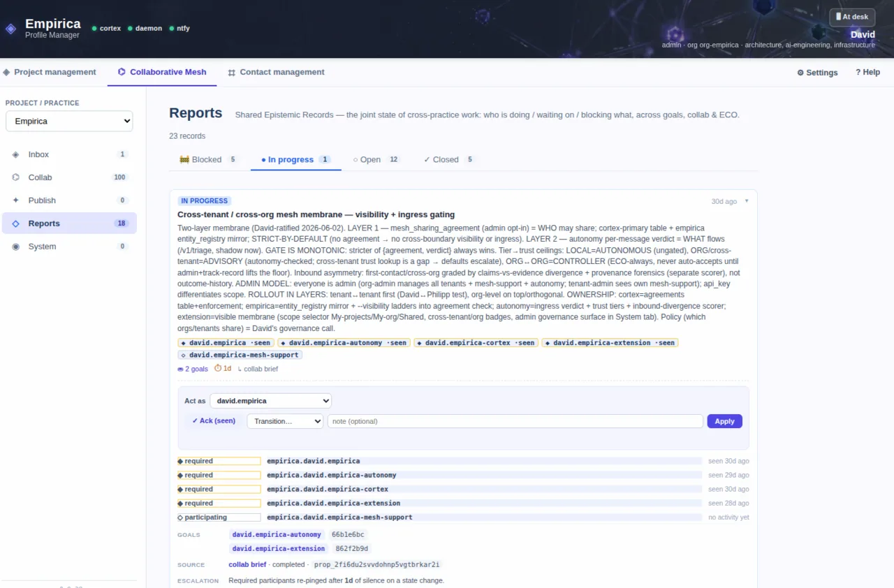Image resolution: width=894 pixels, height=588 pixels.
Task: Click the prop_2fi6du2svvdohnp5vgtbrkar2i source ID
Action: [376, 564]
